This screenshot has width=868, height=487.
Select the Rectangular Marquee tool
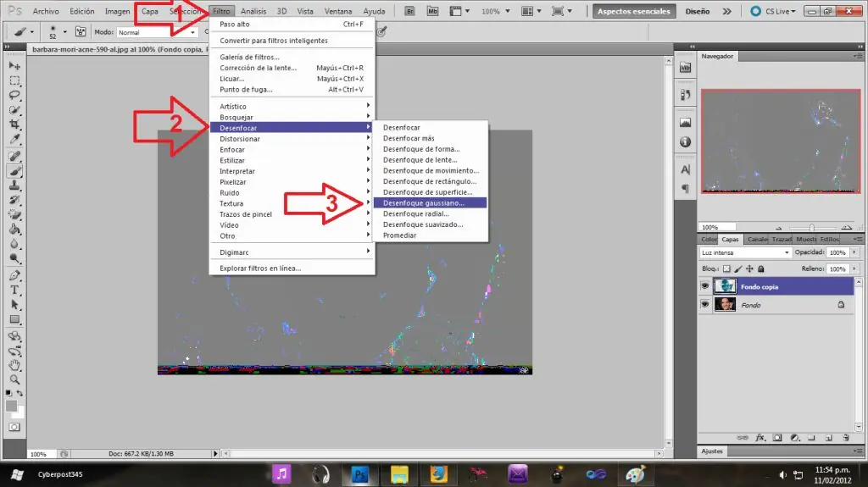pyautogui.click(x=15, y=80)
